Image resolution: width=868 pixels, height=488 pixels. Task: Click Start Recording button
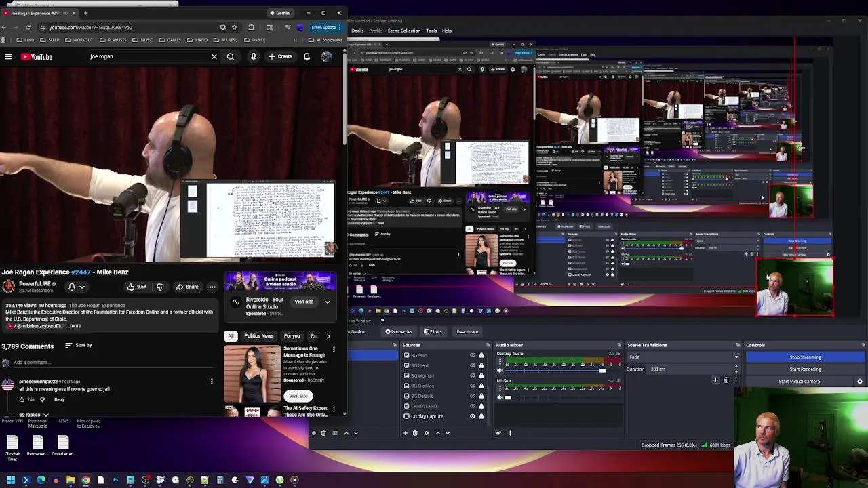click(805, 369)
